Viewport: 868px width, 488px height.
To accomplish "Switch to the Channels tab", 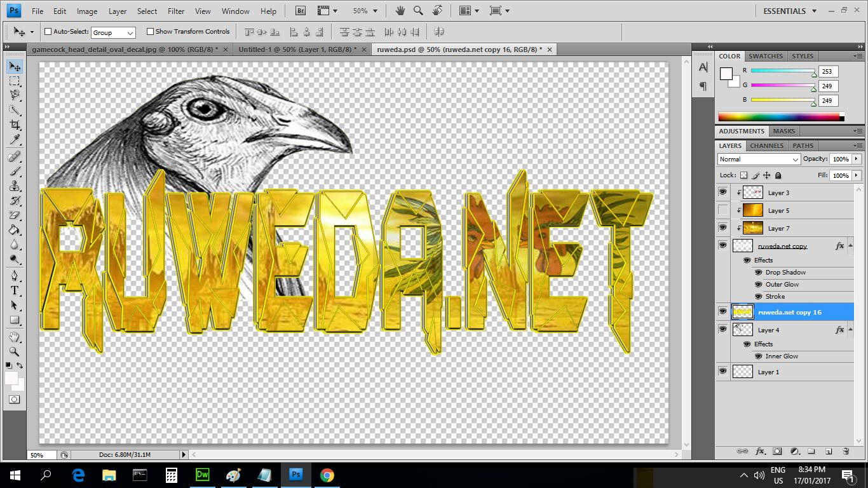I will point(767,146).
